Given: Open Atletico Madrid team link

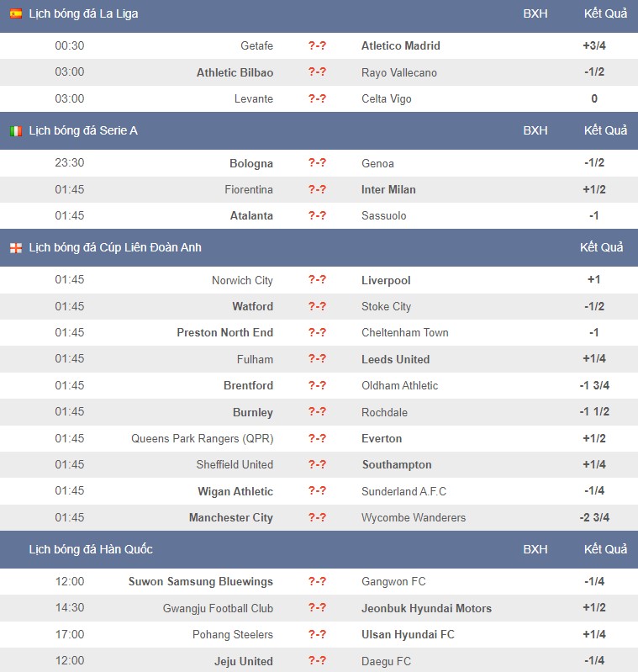Looking at the screenshot, I should click(400, 46).
